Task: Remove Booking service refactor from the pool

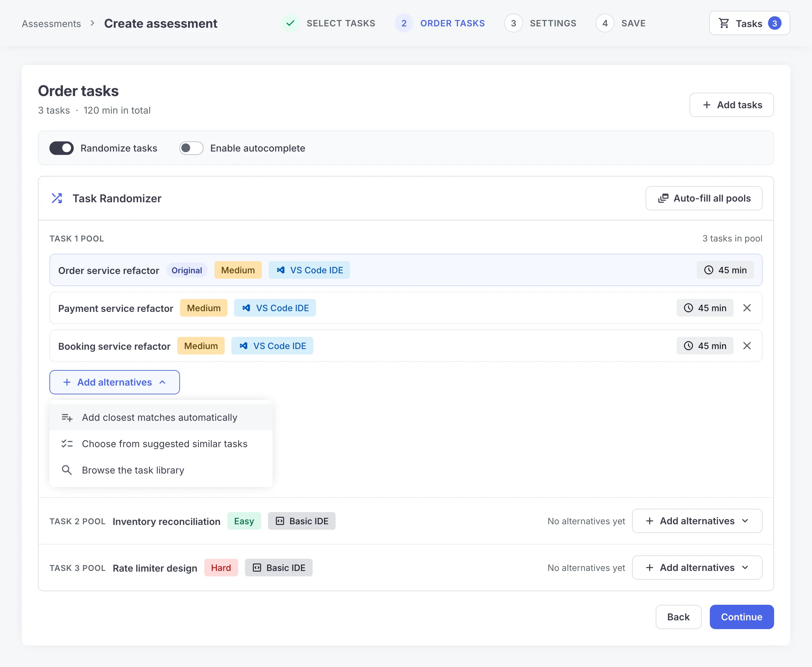Action: point(747,346)
